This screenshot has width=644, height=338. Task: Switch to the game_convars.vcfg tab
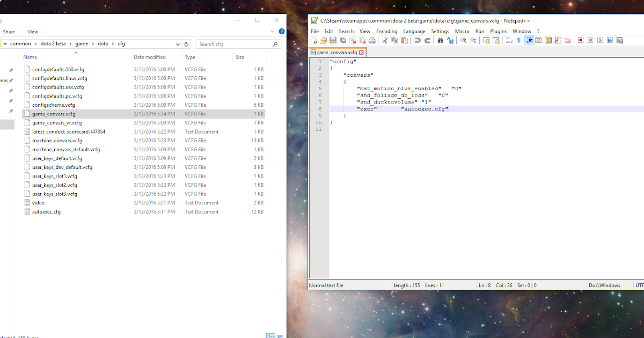point(336,53)
